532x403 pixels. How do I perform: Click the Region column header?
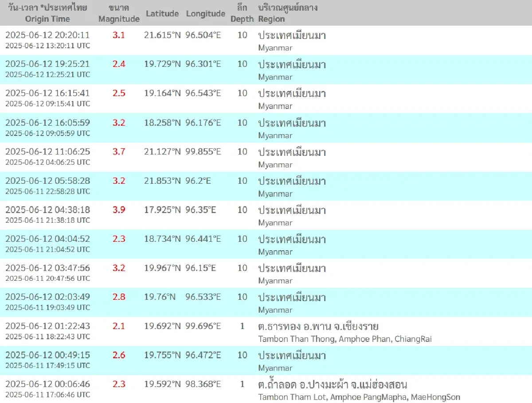(x=288, y=13)
